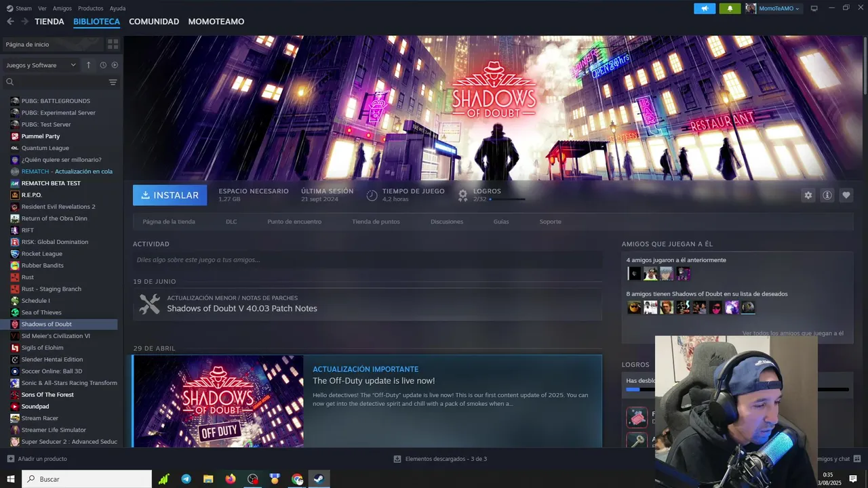868x488 pixels.
Task: Go back with the left arrow
Action: pyautogui.click(x=10, y=22)
